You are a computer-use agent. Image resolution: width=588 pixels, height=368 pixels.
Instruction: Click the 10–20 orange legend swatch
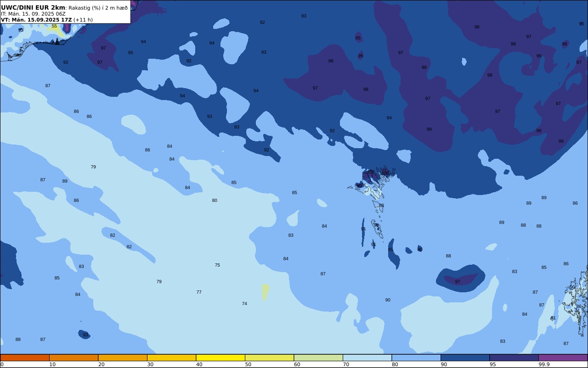click(x=73, y=357)
